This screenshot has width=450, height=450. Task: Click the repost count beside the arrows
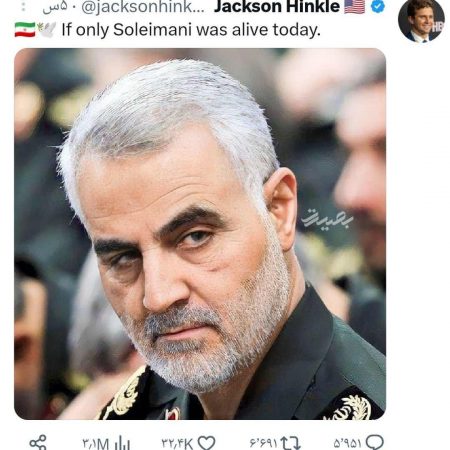point(263,444)
